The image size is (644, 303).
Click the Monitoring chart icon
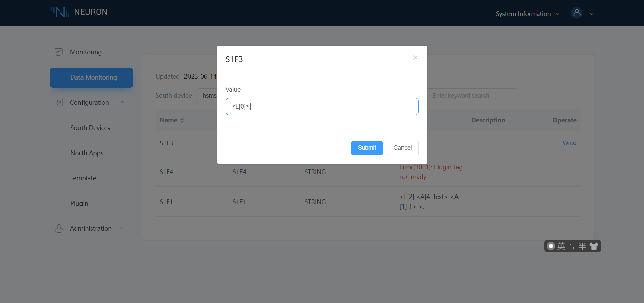coord(59,52)
